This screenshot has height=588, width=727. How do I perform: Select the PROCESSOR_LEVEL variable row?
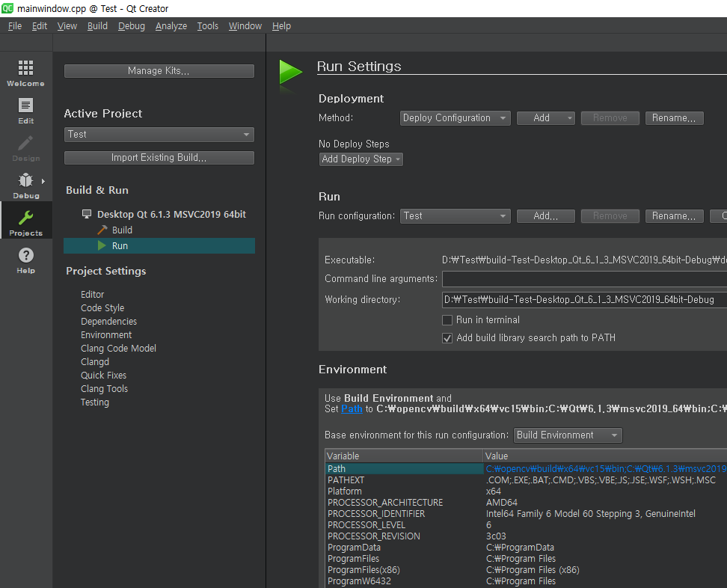(527, 525)
